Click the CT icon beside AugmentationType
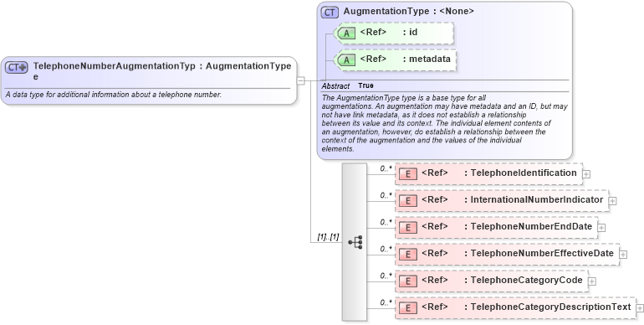Screen dimensions: 644x325 point(330,13)
